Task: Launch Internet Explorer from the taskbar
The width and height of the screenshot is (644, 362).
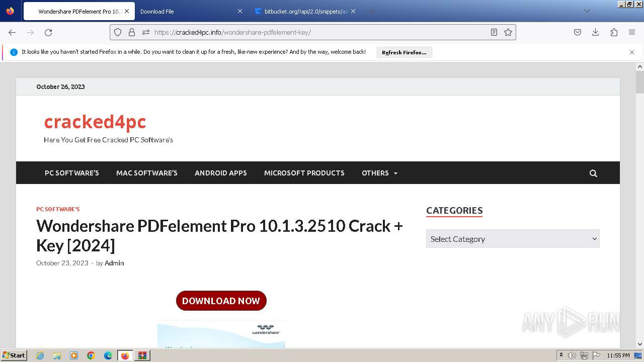Action: [x=40, y=355]
